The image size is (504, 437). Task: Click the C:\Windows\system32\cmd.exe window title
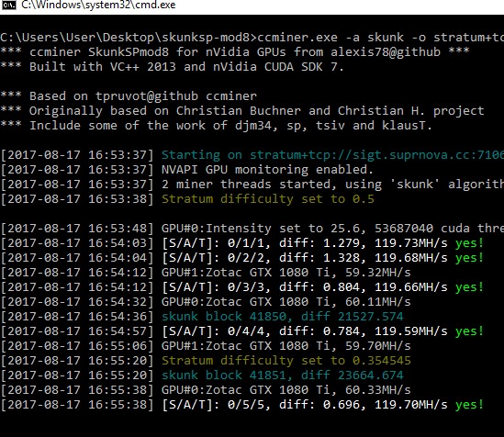click(98, 5)
